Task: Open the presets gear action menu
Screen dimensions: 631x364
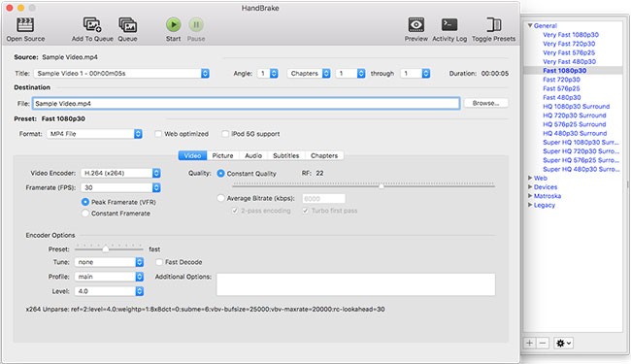Action: 563,343
